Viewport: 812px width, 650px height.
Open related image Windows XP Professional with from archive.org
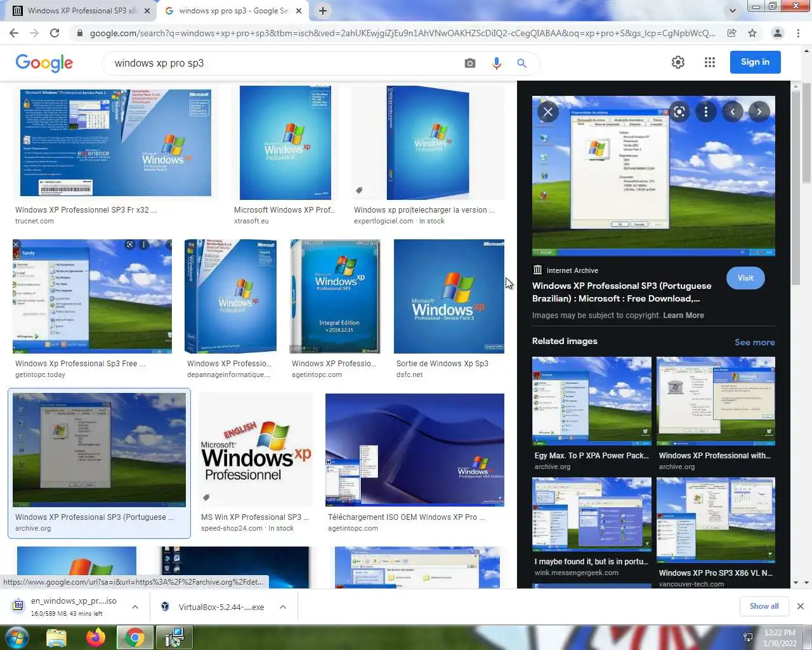[x=716, y=401]
